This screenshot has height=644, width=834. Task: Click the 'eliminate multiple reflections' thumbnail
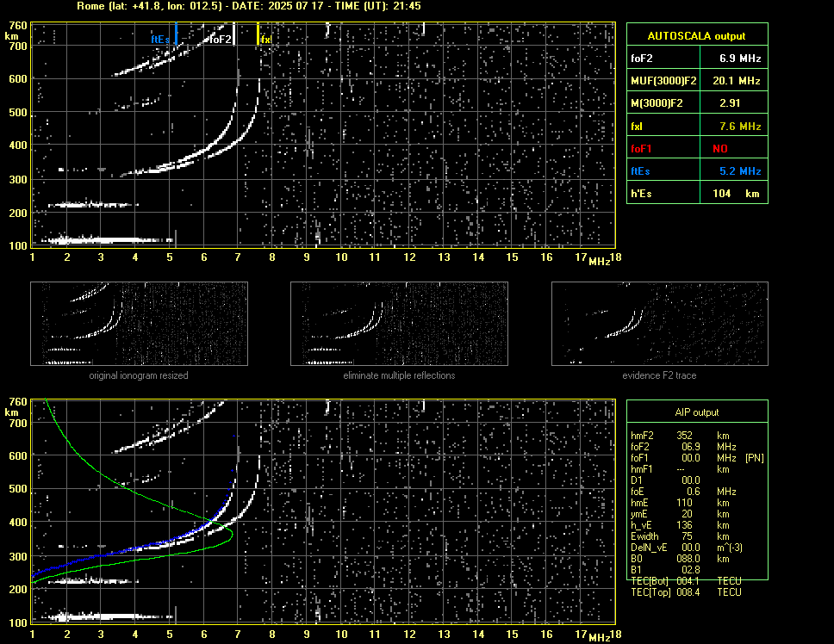[x=399, y=324]
